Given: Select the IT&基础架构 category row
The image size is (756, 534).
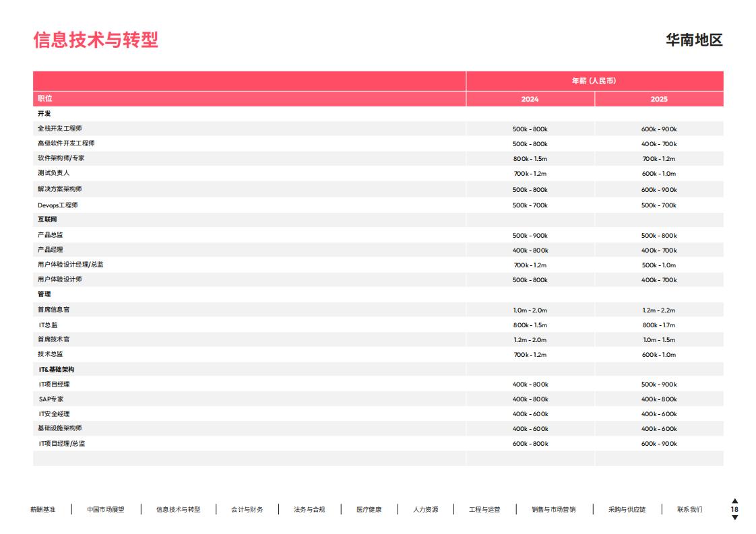Looking at the screenshot, I should coord(378,370).
